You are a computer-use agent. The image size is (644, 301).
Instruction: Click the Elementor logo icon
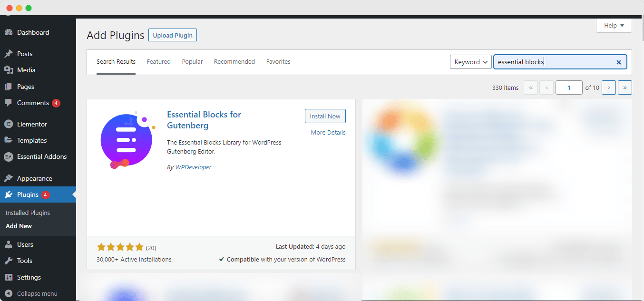tap(9, 124)
